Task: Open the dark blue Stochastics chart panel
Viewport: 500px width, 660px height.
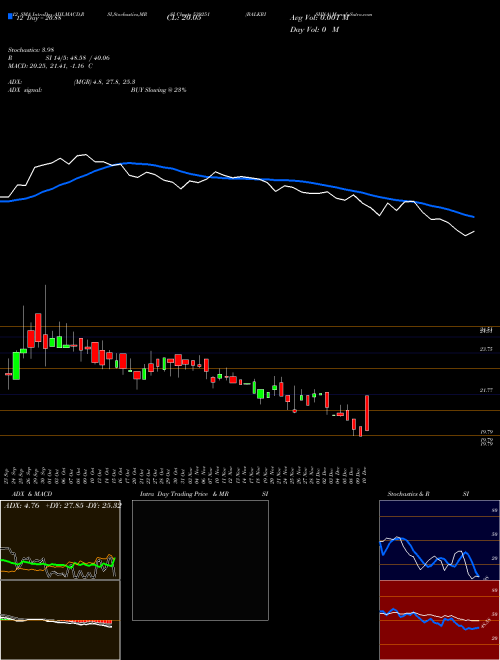Action: pos(439,540)
